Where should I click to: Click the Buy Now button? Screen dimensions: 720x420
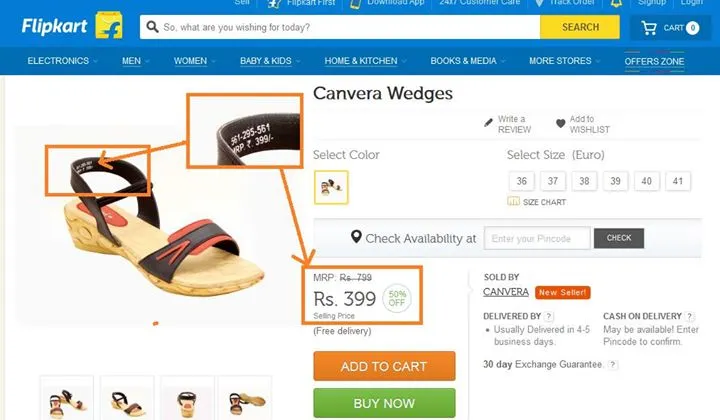tap(384, 403)
